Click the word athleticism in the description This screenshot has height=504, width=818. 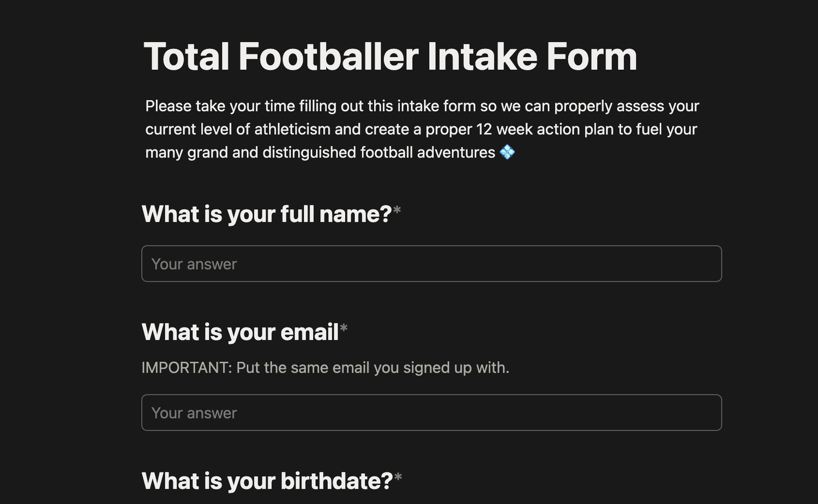292,129
